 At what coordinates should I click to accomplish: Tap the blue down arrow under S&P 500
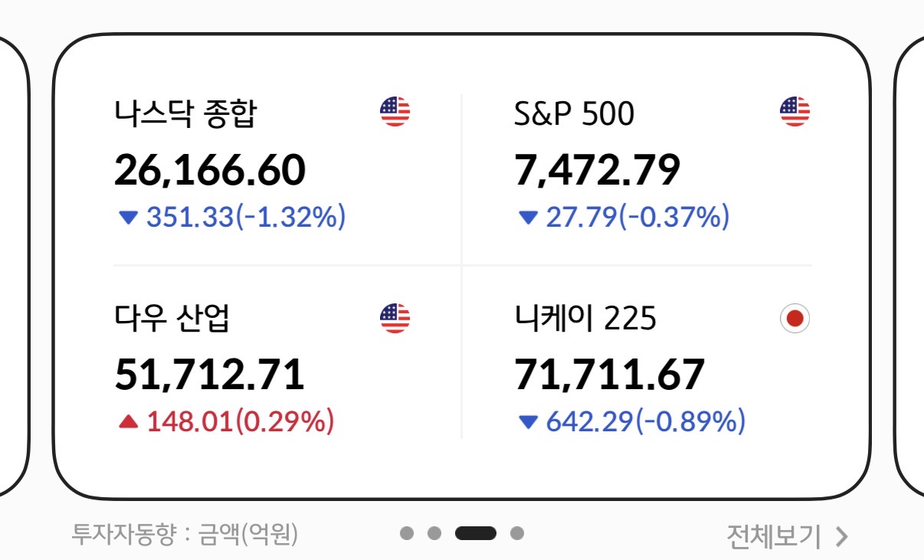(528, 218)
